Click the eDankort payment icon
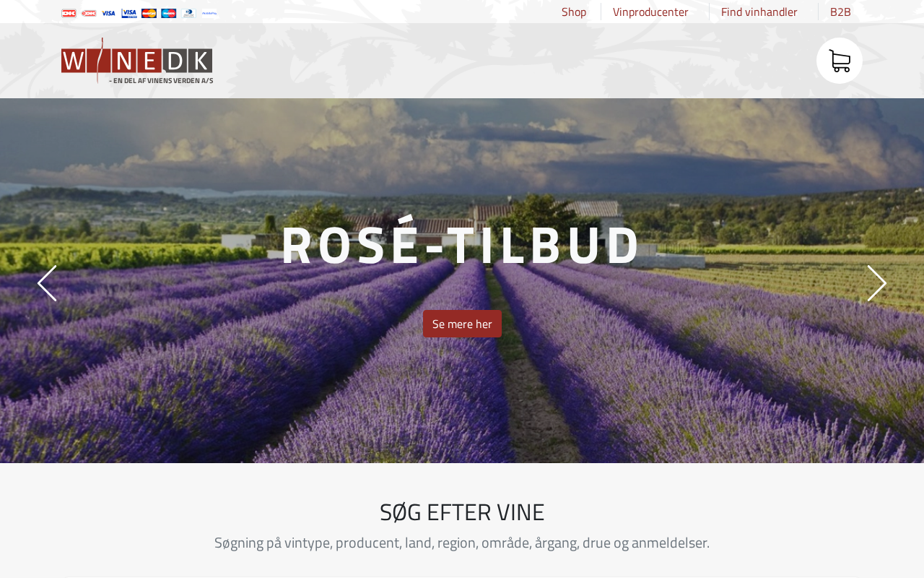This screenshot has height=578, width=924. [89, 13]
